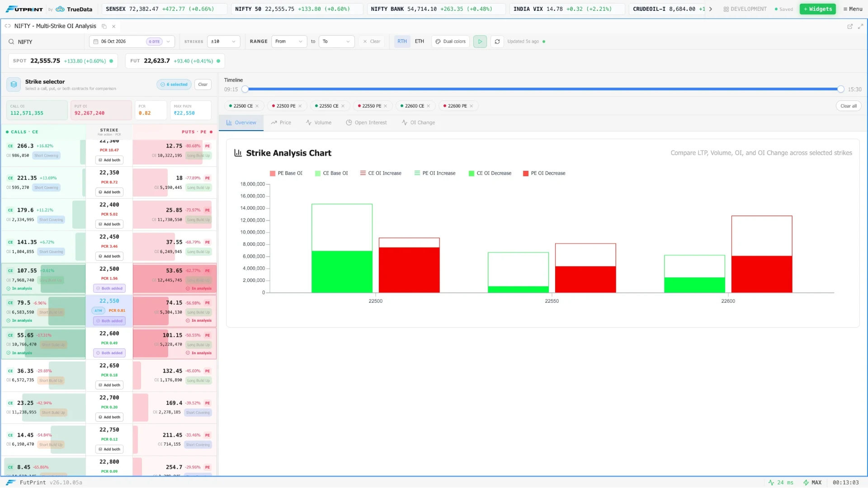Viewport: 868px width, 488px height.
Task: Click timeline start slider handle at 09:15
Action: click(x=245, y=89)
